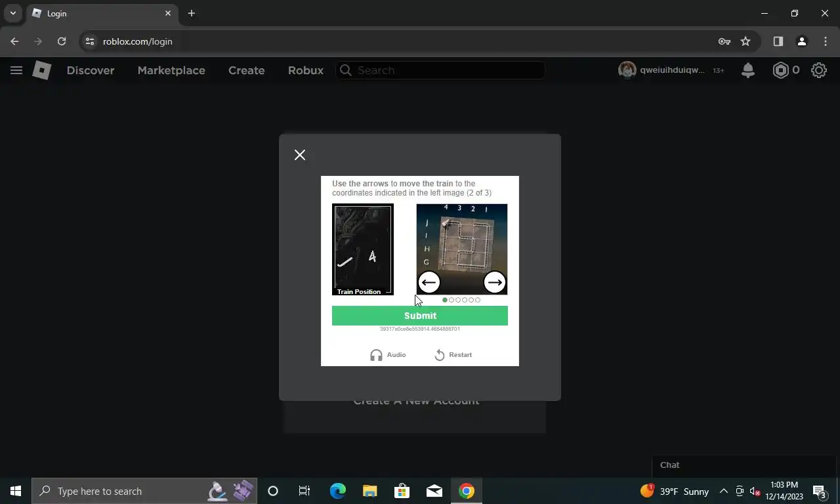Open the Chrome profile menu
This screenshot has width=840, height=504.
[x=801, y=41]
